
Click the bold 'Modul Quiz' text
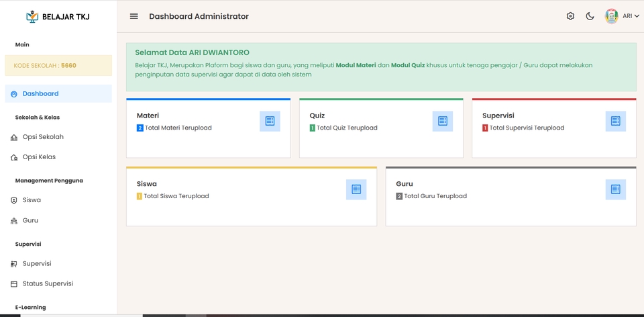408,65
